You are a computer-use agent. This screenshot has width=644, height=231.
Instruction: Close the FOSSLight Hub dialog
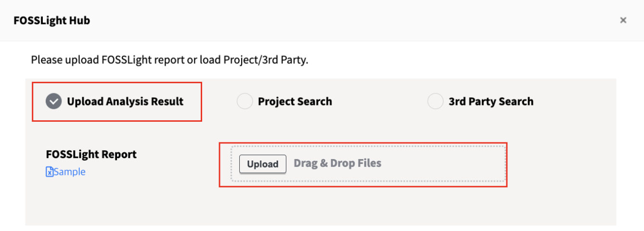click(x=623, y=20)
